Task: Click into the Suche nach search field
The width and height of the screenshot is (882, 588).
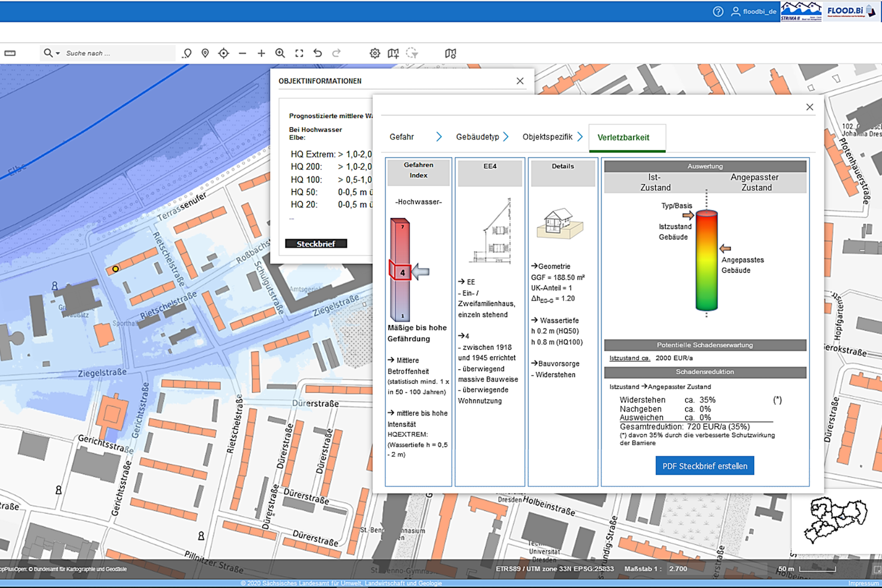Action: click(117, 53)
